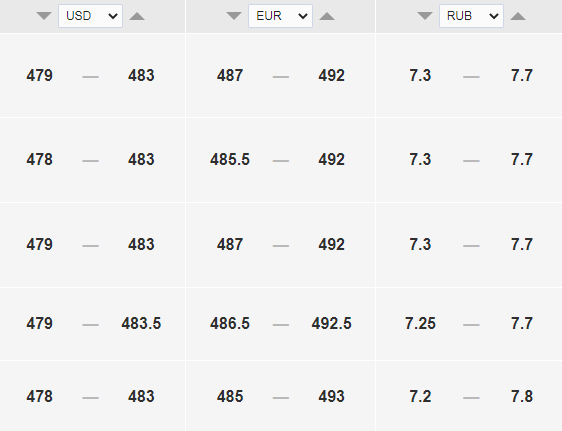Sort EUR column ascending with up arrow
This screenshot has height=431, width=562.
(x=327, y=16)
